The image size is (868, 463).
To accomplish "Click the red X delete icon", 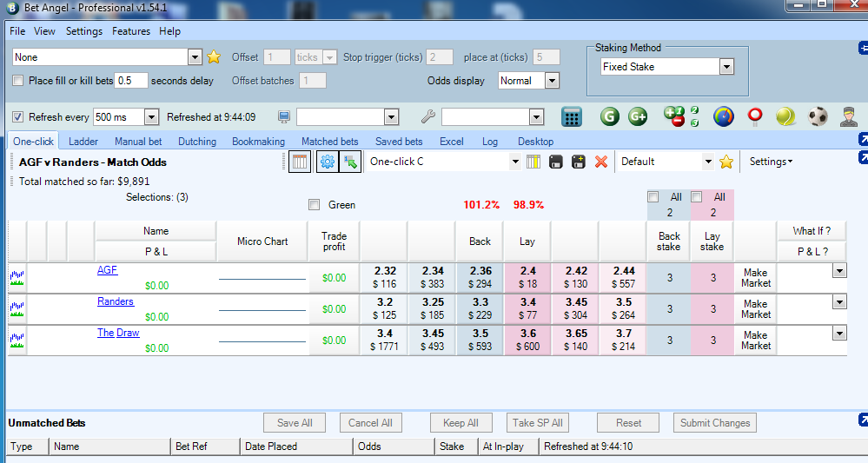I will (601, 162).
